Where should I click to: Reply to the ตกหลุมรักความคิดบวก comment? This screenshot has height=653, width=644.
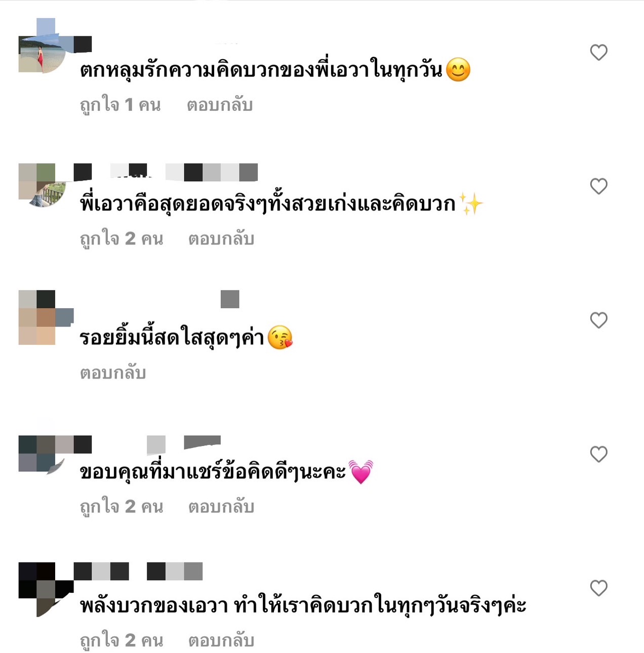pyautogui.click(x=220, y=105)
